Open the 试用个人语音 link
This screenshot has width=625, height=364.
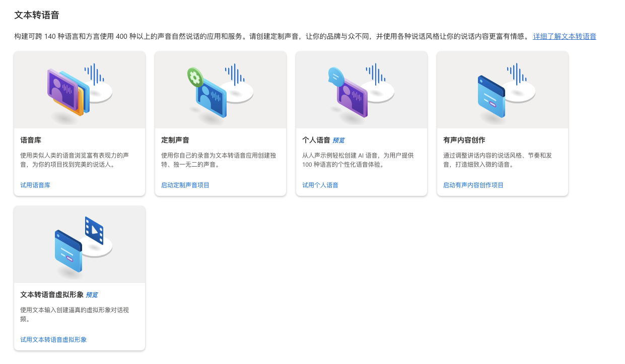click(x=320, y=185)
